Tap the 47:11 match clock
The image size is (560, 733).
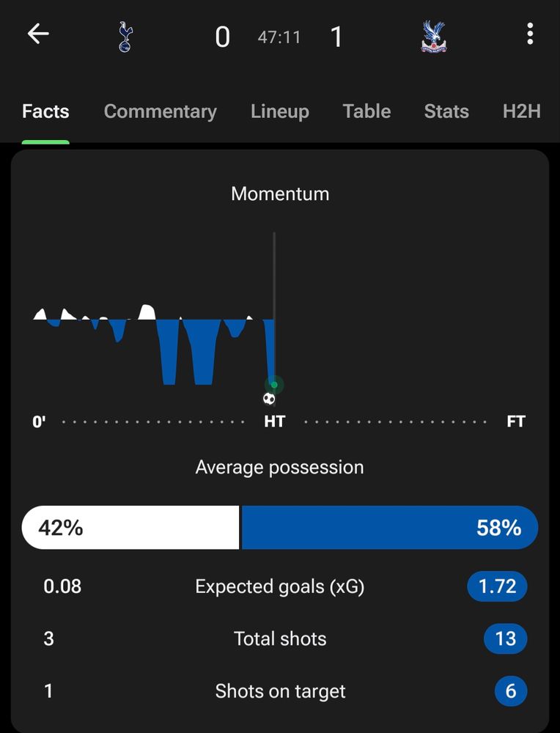(x=279, y=37)
